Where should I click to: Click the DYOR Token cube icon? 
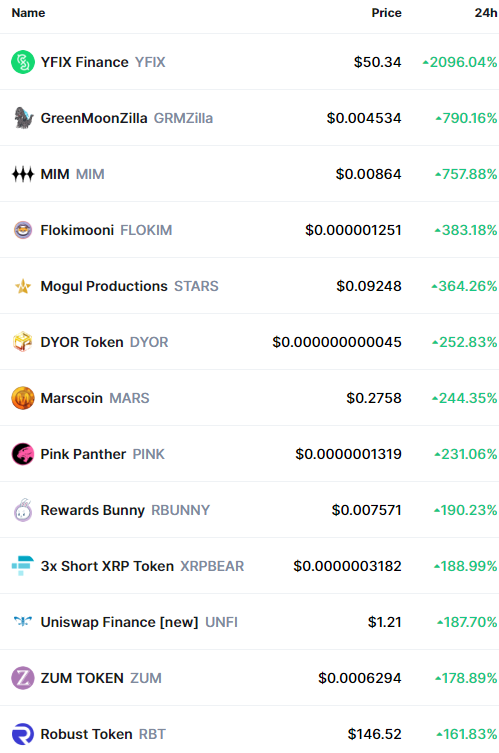23,342
